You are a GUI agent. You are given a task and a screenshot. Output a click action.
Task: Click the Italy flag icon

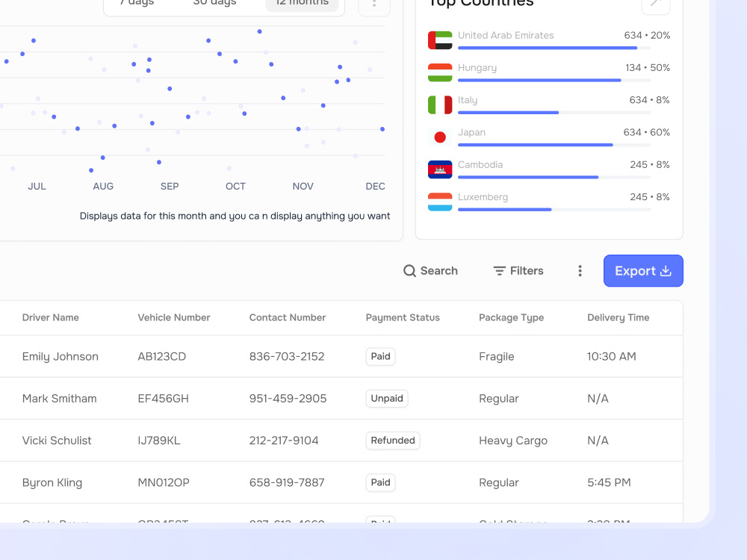(x=440, y=105)
